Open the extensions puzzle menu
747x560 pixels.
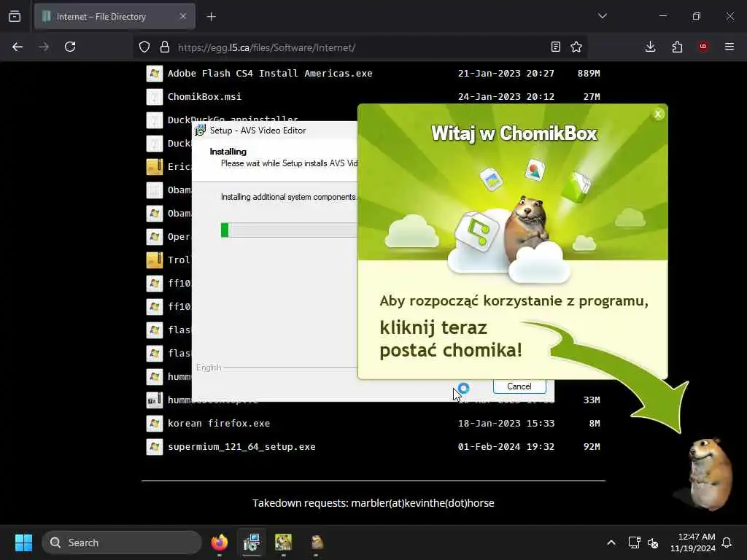click(677, 47)
